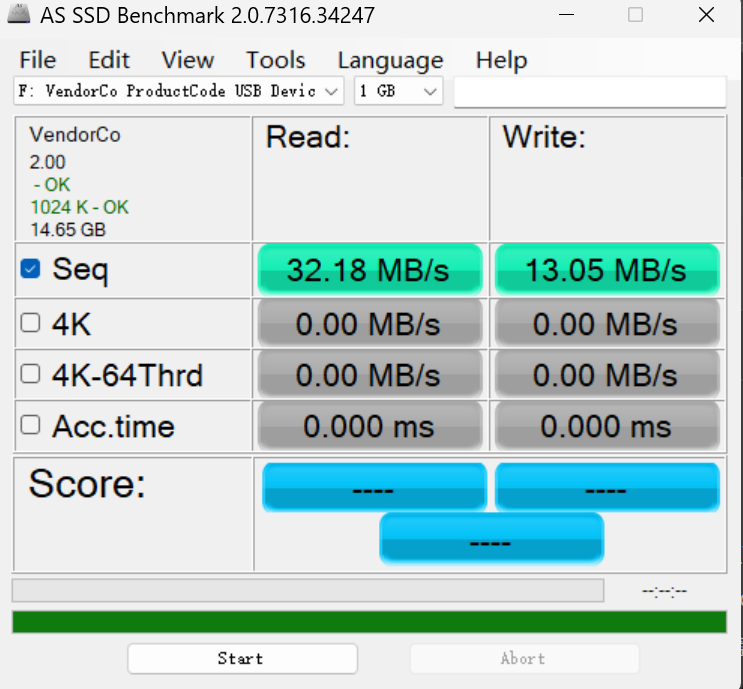Open the Help menu
The image size is (743, 689).
501,60
